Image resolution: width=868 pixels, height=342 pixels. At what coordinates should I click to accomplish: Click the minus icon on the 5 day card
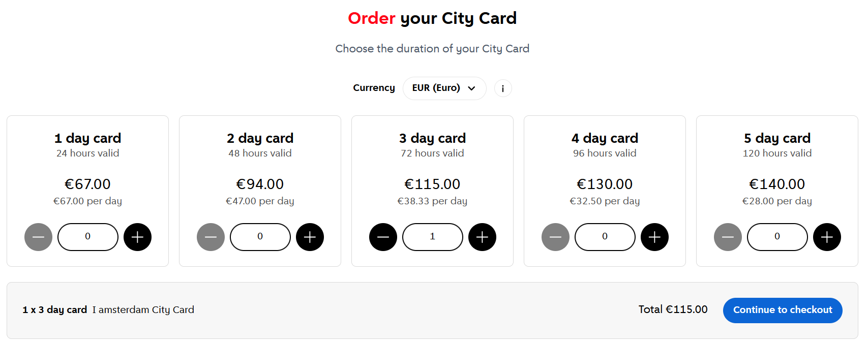click(x=728, y=237)
